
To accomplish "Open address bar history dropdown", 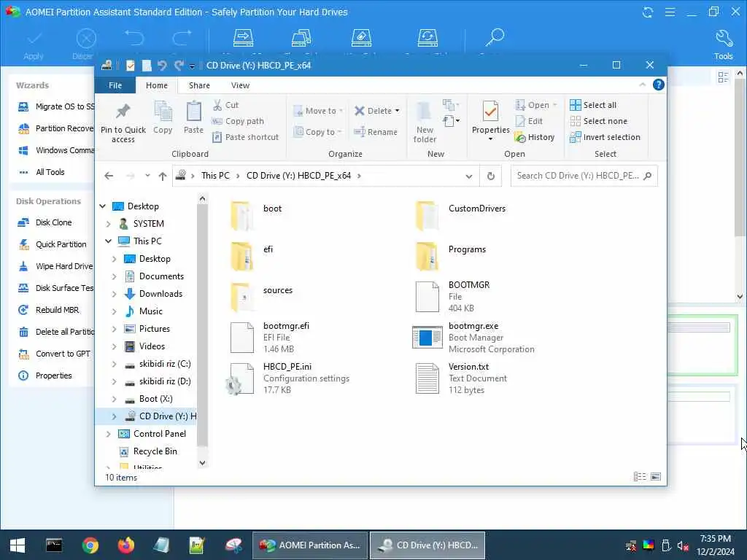I will click(x=469, y=176).
